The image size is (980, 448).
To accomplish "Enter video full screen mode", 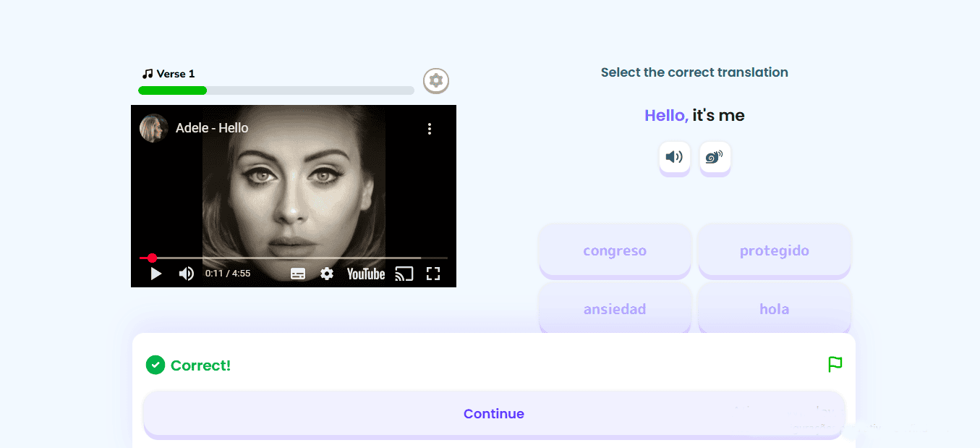I will click(433, 274).
